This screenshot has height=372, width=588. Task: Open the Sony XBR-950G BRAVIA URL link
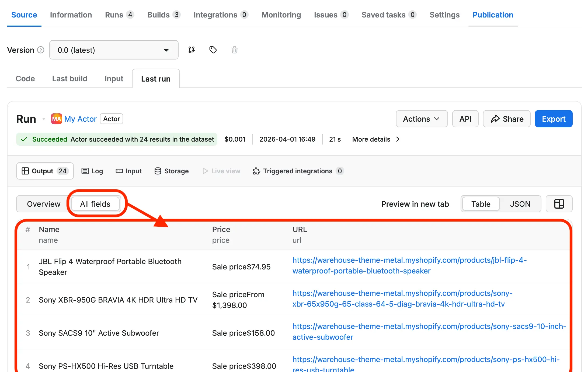402,299
